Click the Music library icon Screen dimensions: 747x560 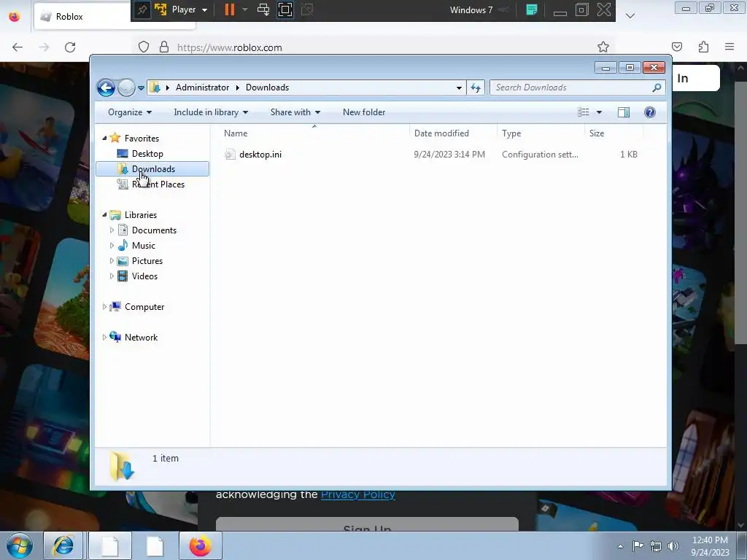tap(123, 246)
